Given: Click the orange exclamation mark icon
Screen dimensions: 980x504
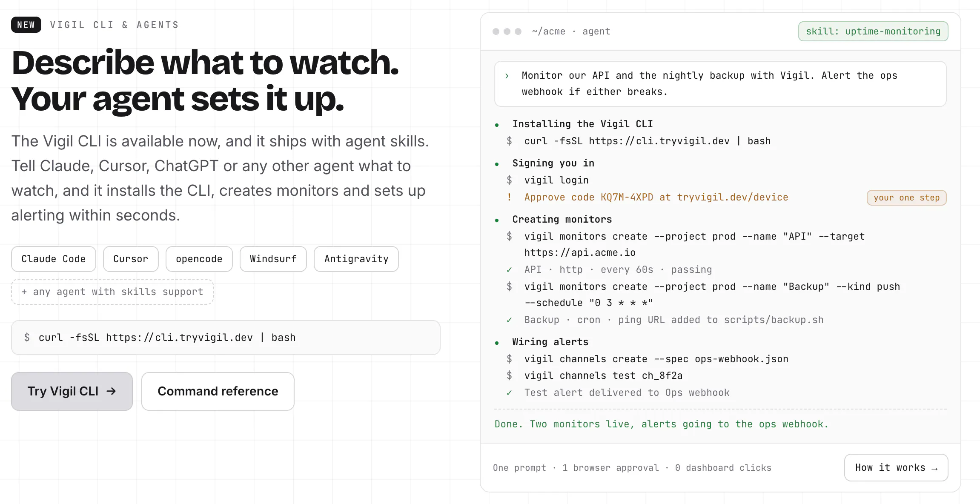Looking at the screenshot, I should 509,197.
